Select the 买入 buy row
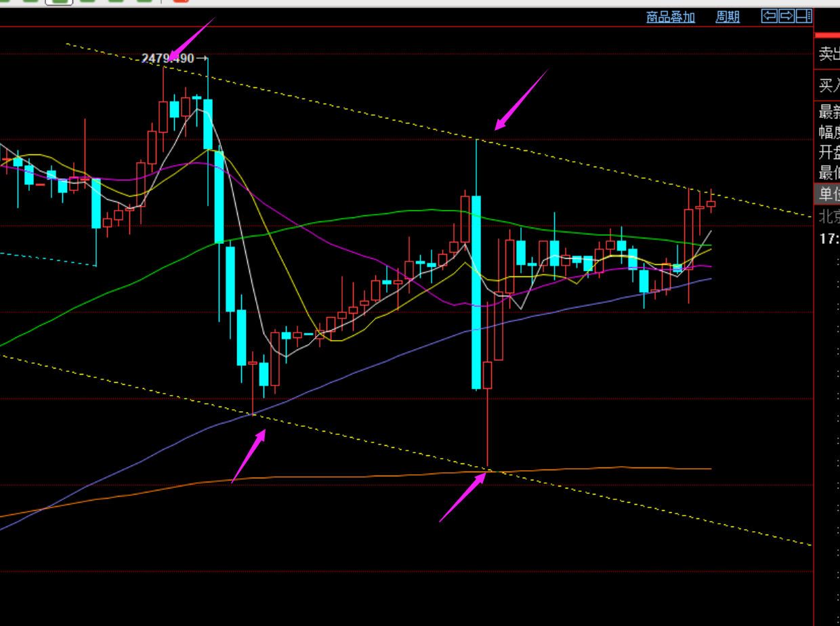Screen dimensions: 840x626 point(827,85)
